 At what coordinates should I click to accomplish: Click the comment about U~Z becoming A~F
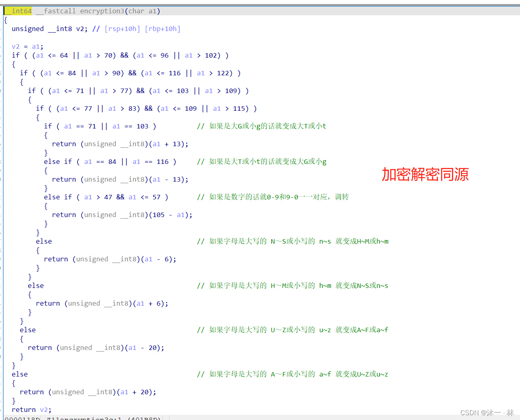tap(293, 330)
